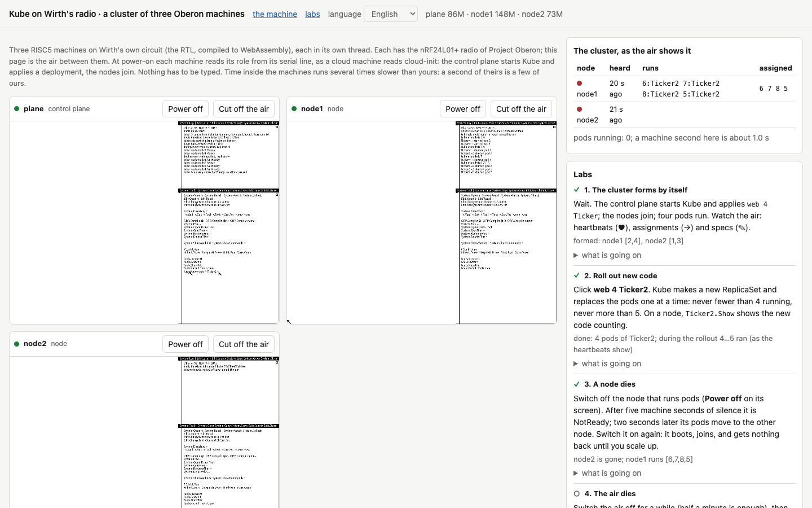The height and width of the screenshot is (508, 812).
Task: Expand "what is going on" under lab 2
Action: [x=607, y=364]
